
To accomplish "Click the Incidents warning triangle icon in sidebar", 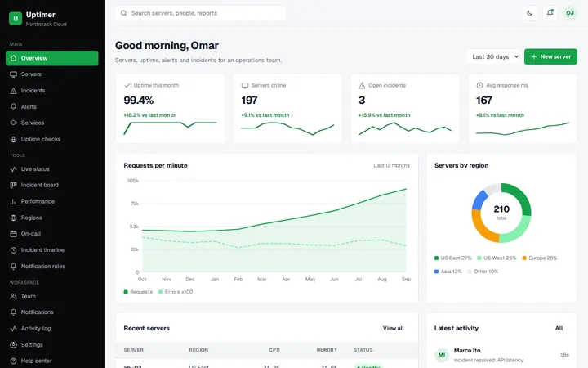I will tap(14, 91).
